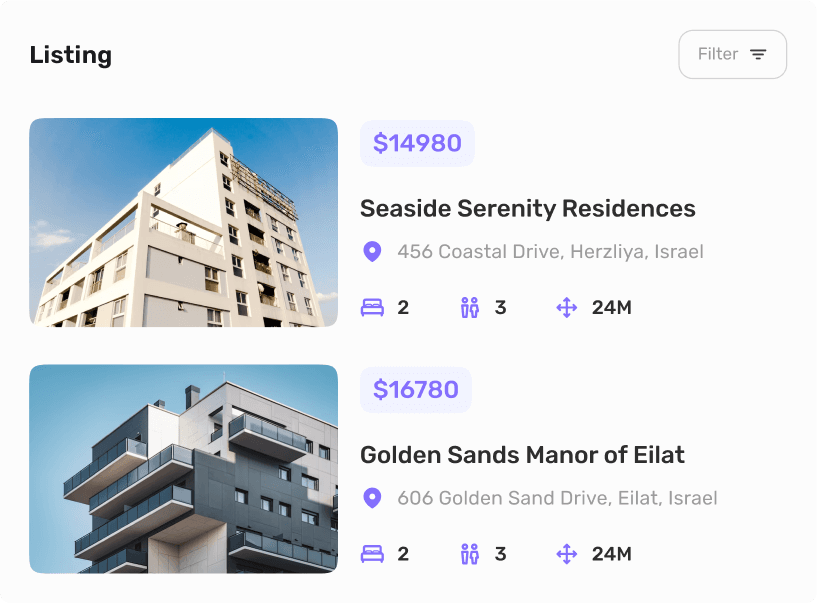Image resolution: width=817 pixels, height=603 pixels.
Task: Open the Golden Sands Manor of Eilat title
Action: click(x=522, y=455)
